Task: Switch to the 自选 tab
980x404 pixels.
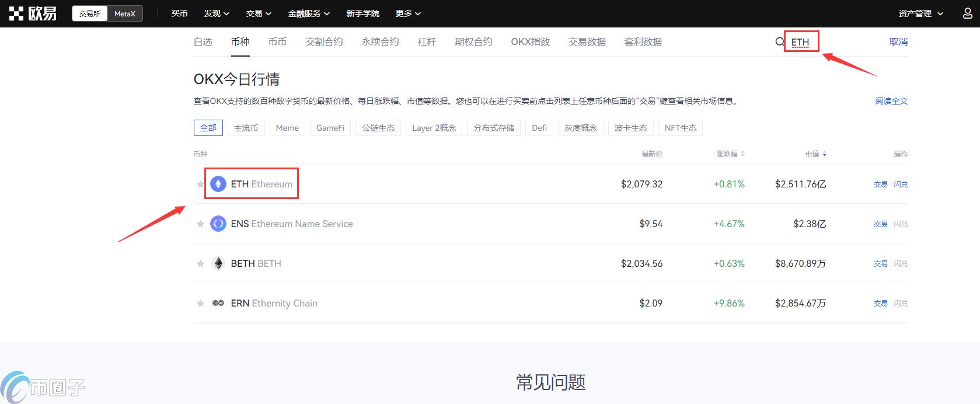Action: [203, 42]
